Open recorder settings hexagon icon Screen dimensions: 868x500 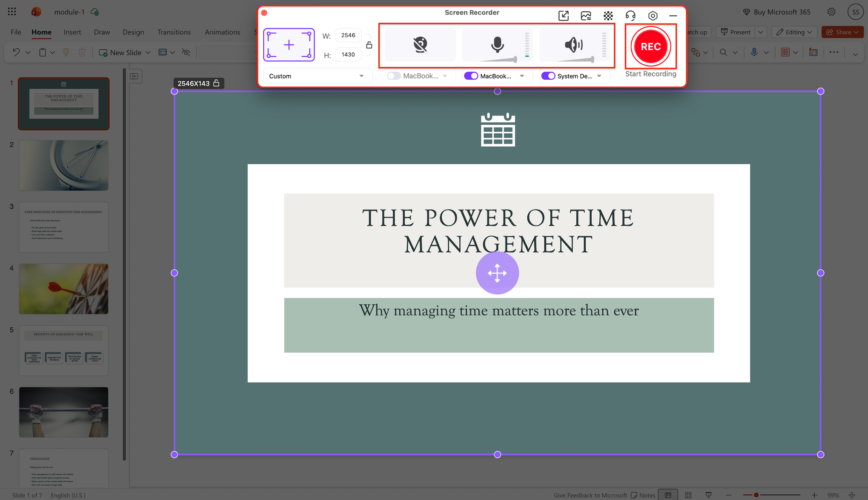pyautogui.click(x=652, y=16)
